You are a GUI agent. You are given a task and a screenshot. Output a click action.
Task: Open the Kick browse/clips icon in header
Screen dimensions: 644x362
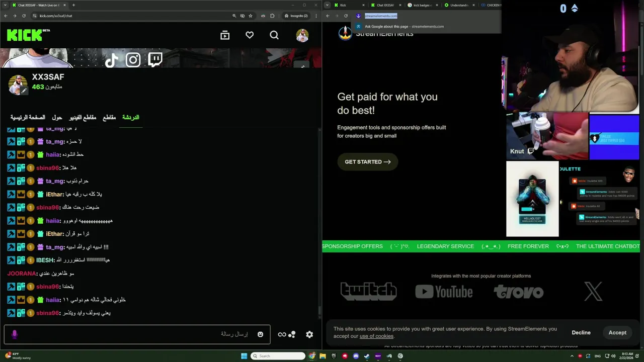pyautogui.click(x=225, y=35)
